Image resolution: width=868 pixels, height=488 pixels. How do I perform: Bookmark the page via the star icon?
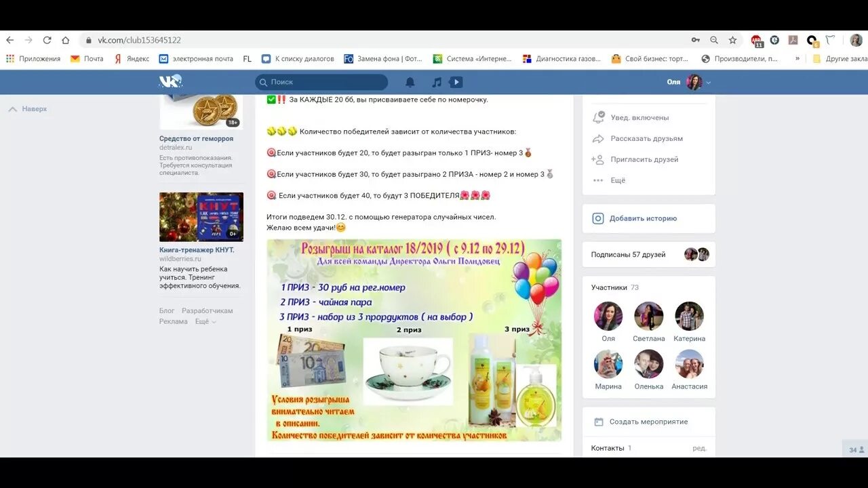click(733, 40)
